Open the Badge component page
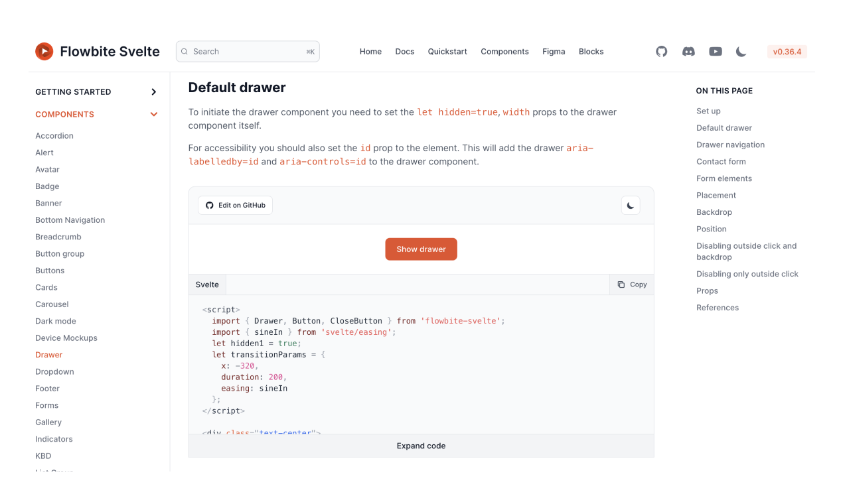843x504 pixels. point(47,186)
